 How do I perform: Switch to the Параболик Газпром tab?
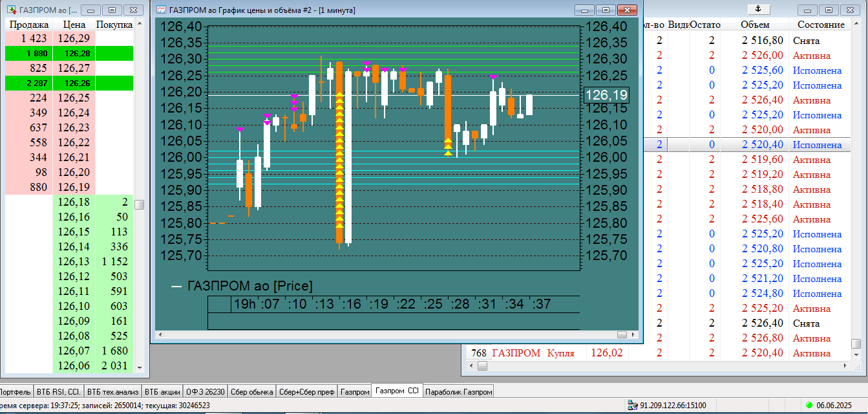[459, 391]
